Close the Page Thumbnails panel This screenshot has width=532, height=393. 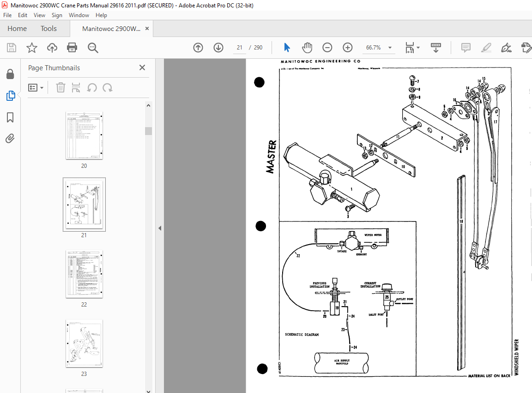[x=142, y=68]
